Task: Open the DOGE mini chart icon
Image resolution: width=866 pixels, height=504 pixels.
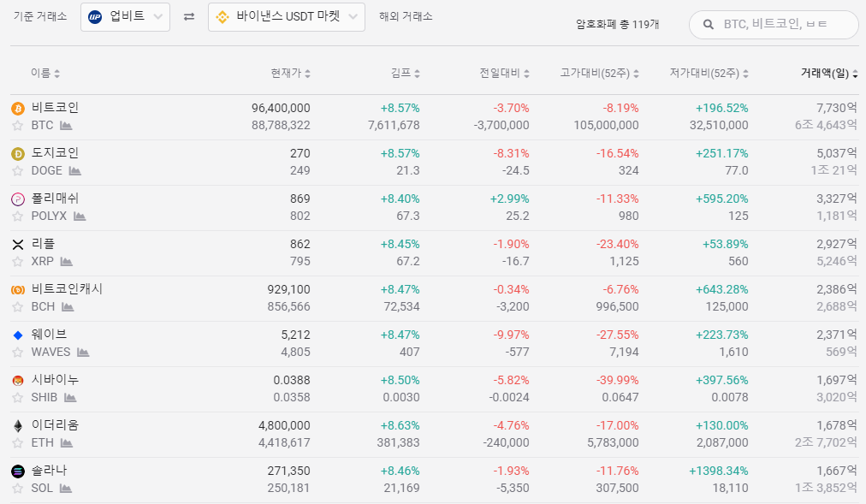Action: (75, 171)
